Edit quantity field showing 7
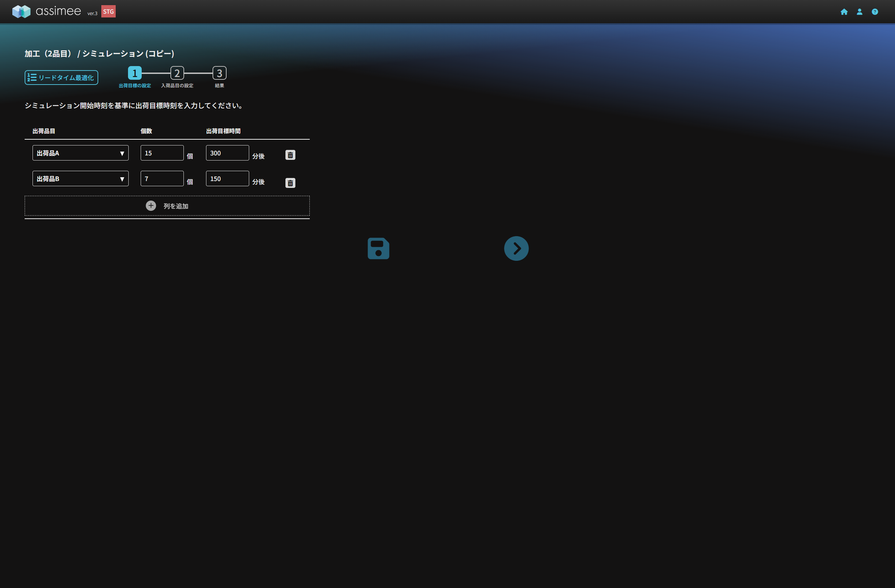This screenshot has height=588, width=895. (x=162, y=178)
